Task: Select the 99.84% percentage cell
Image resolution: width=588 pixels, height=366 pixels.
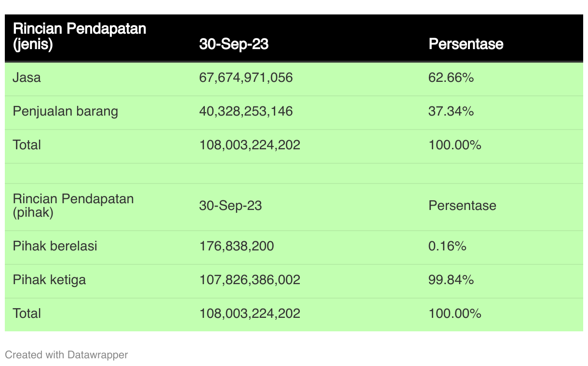Action: pyautogui.click(x=451, y=280)
